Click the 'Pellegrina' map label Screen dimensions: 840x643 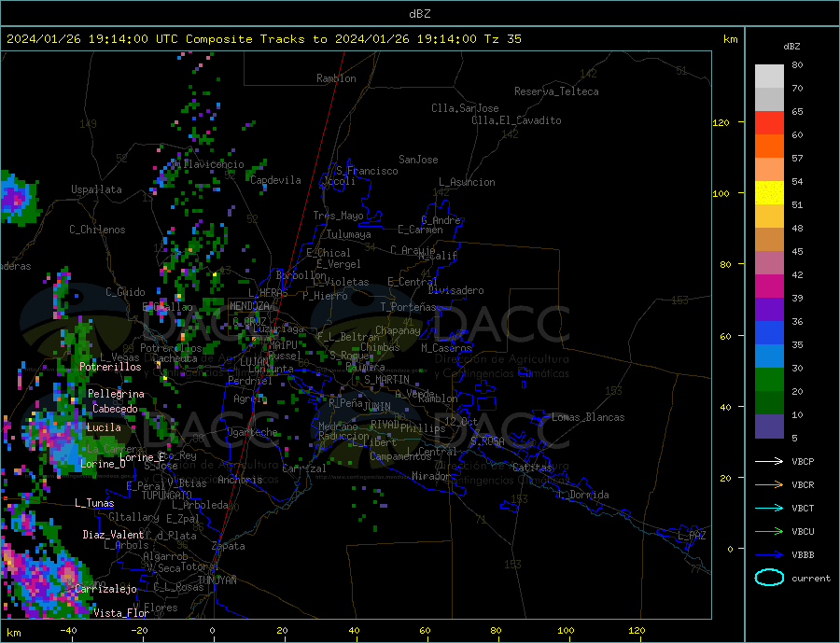[117, 394]
